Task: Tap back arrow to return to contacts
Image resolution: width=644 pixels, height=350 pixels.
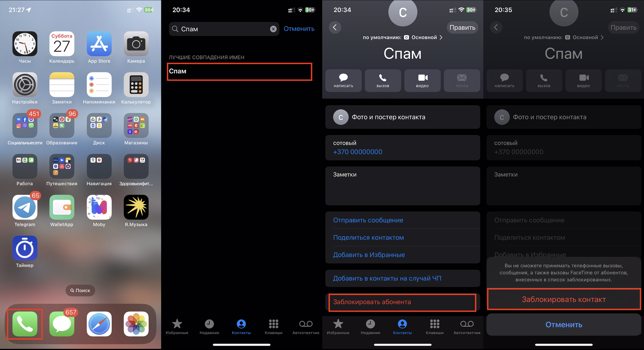Action: [336, 28]
